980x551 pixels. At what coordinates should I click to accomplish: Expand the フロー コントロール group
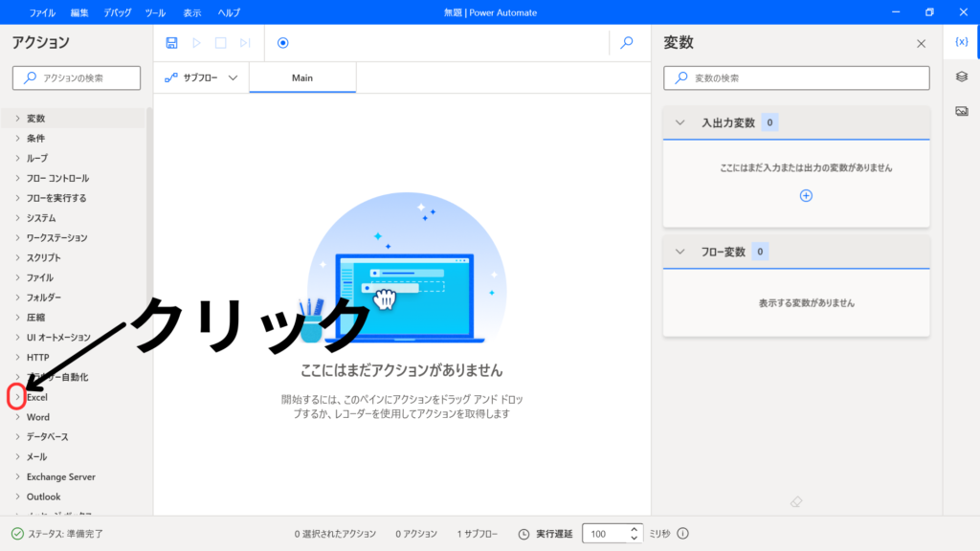[17, 178]
